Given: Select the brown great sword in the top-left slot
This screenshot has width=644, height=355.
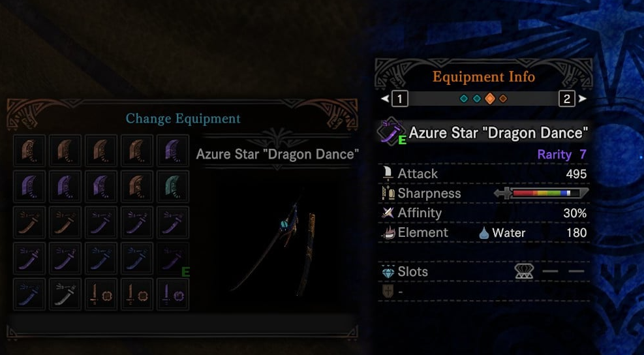Looking at the screenshot, I should (29, 151).
